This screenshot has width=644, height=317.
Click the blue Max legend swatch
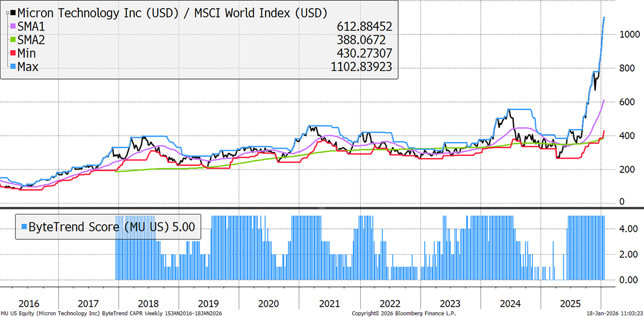click(13, 67)
